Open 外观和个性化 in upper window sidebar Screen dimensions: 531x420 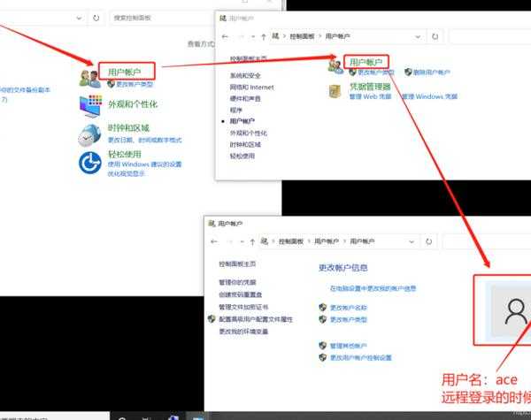[248, 133]
